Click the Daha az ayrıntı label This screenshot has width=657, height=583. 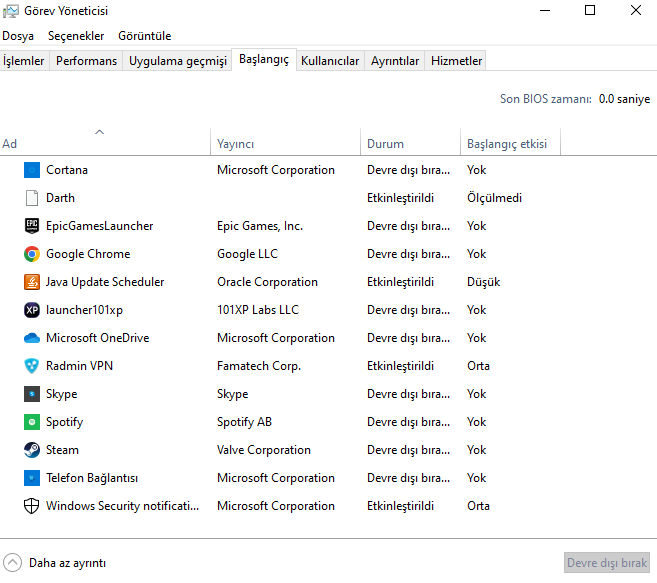[67, 563]
